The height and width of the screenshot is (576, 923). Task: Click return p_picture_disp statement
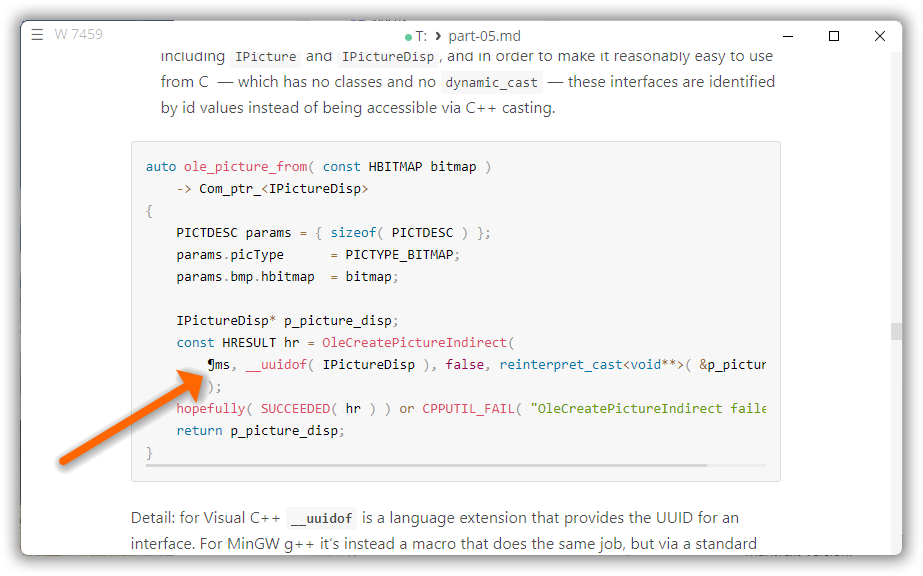coord(260,431)
